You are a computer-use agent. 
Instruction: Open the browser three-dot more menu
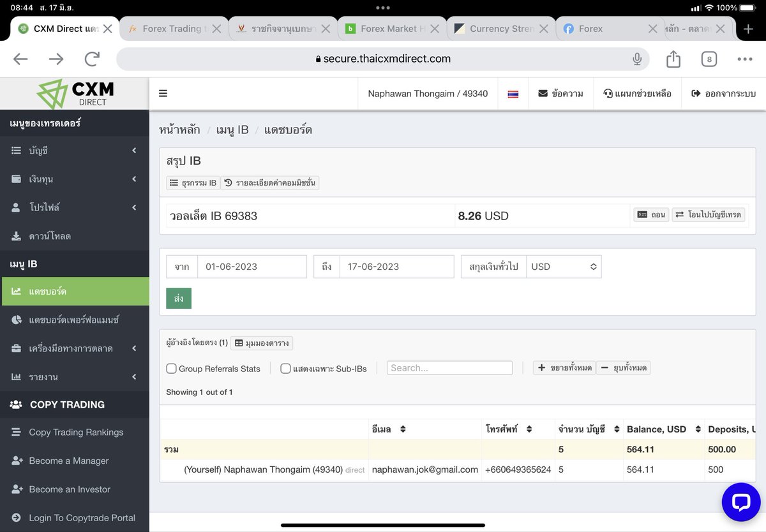click(x=745, y=59)
